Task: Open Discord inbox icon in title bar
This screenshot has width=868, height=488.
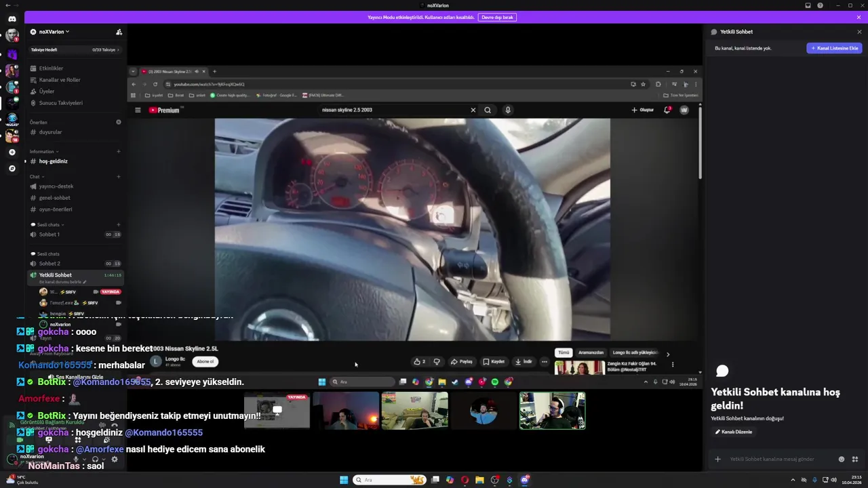Action: (808, 5)
